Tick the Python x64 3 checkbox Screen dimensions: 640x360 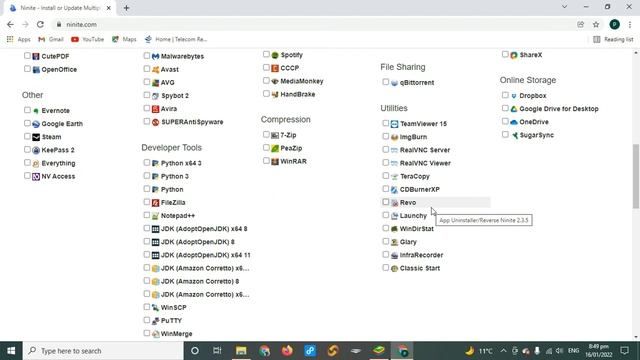[x=147, y=162]
